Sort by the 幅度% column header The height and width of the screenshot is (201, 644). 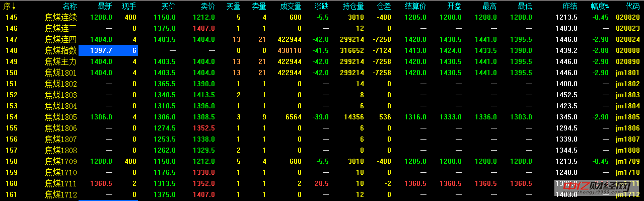coord(600,6)
